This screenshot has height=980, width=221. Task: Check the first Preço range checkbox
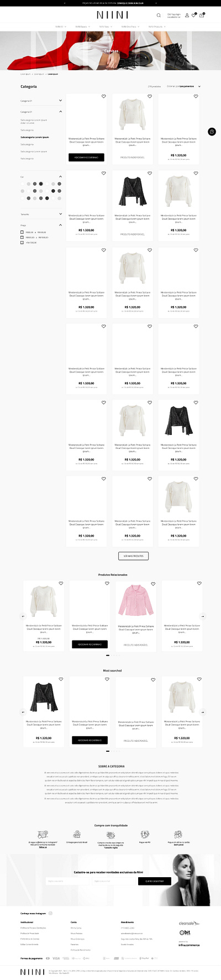point(22,232)
